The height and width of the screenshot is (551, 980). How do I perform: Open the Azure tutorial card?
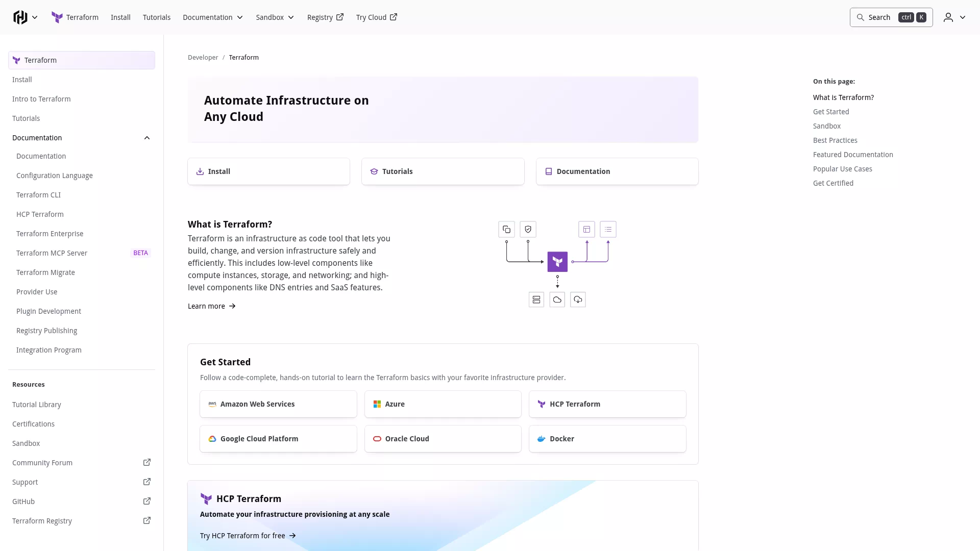click(x=443, y=404)
